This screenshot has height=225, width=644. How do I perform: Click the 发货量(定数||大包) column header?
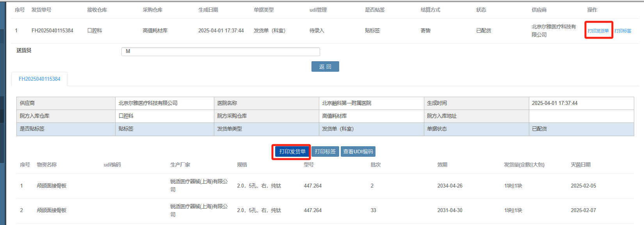coord(524,165)
